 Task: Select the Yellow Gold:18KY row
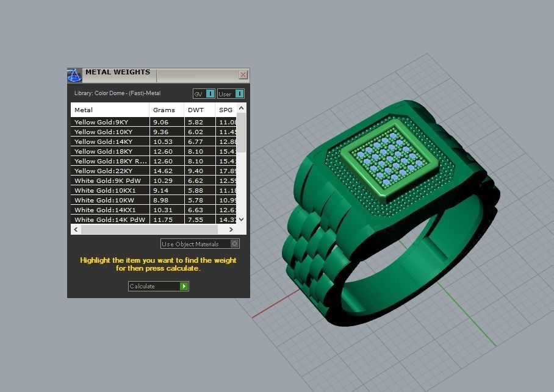pos(153,151)
